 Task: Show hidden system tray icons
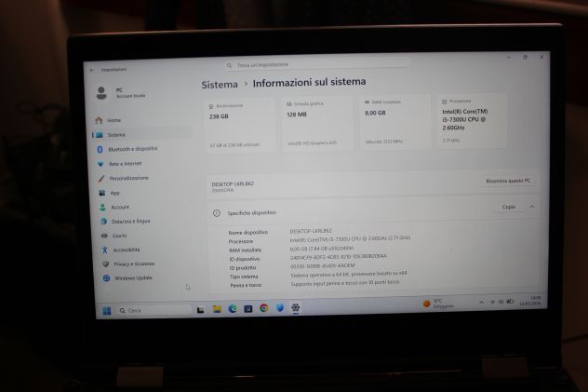point(481,303)
